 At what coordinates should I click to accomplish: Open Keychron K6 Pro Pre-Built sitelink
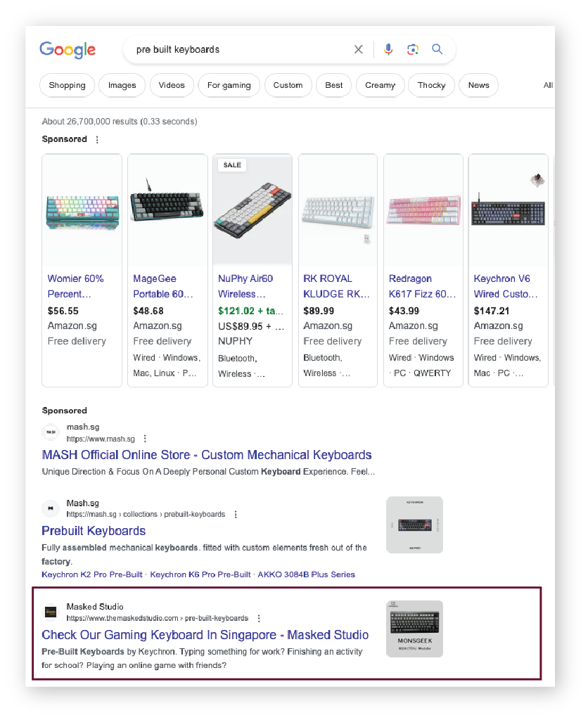[x=200, y=574]
